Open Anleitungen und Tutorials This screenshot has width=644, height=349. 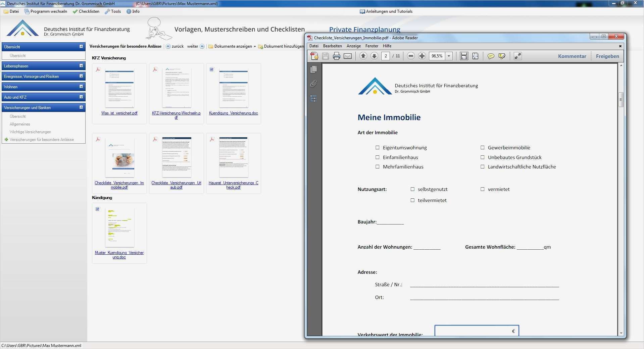386,11
